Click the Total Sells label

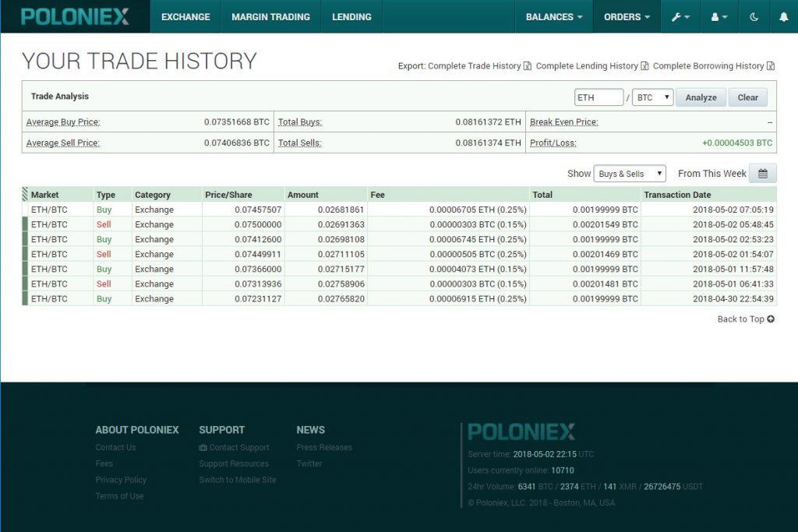point(300,143)
